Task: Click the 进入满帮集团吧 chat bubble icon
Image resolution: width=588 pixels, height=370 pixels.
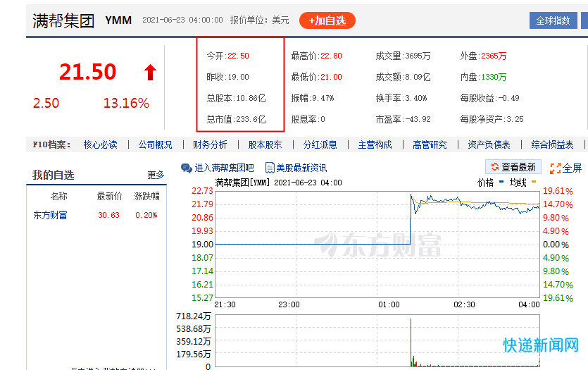Action: tap(187, 168)
